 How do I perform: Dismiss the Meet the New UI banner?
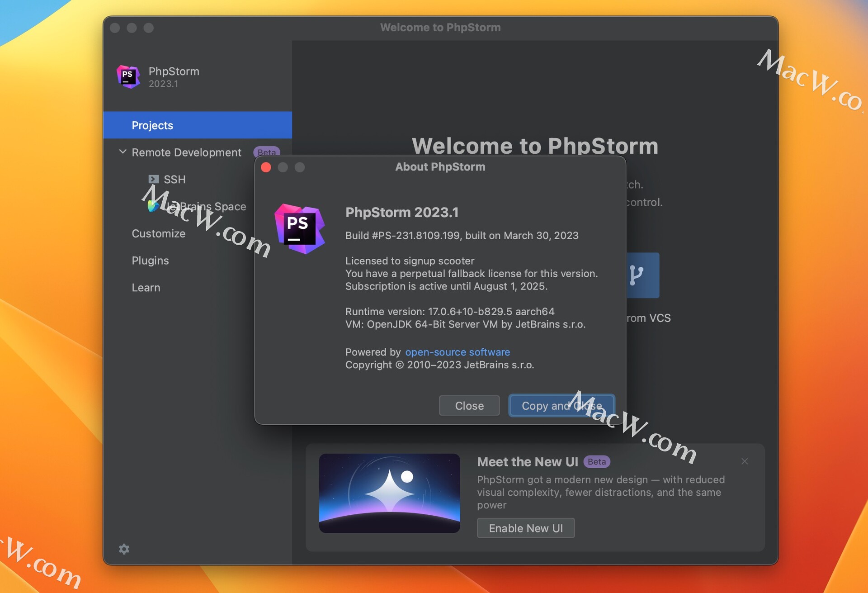(x=745, y=461)
